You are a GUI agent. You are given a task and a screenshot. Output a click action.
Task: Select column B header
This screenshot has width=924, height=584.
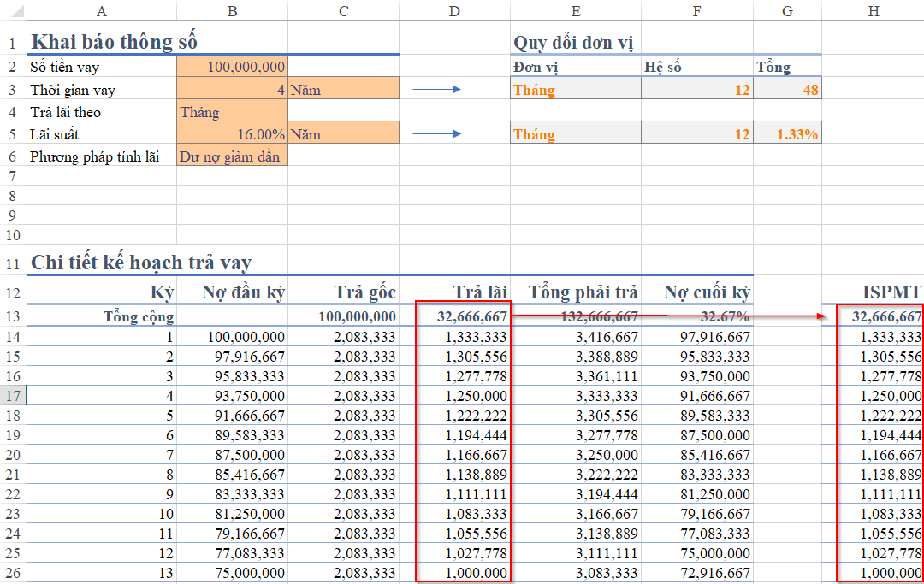pos(232,10)
